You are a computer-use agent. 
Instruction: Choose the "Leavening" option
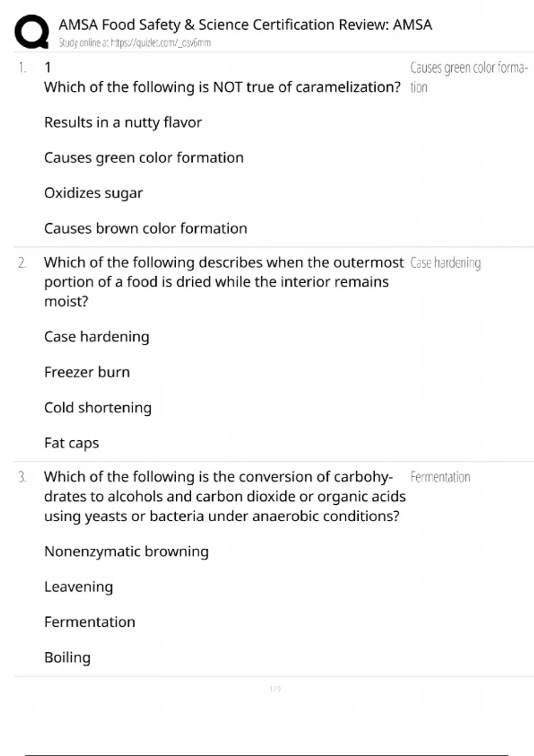[x=78, y=587]
